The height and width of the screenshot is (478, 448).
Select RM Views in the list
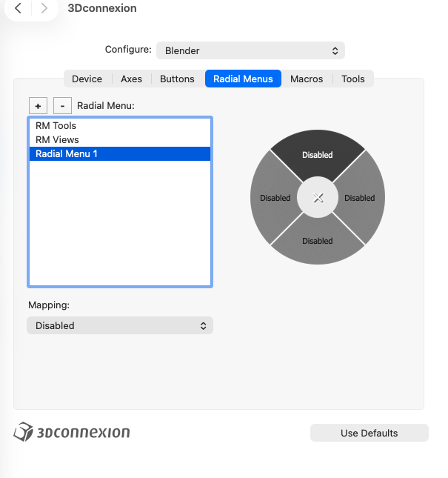click(x=120, y=139)
